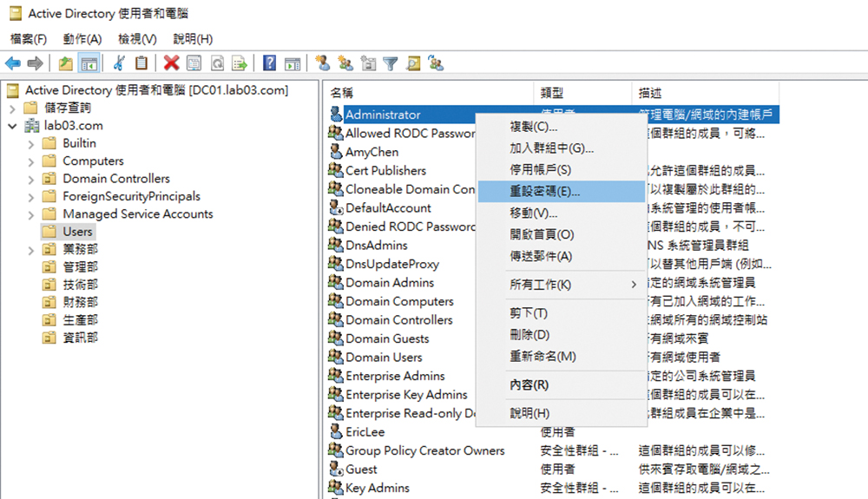
Task: Expand the Domain Controllers node
Action: point(31,180)
